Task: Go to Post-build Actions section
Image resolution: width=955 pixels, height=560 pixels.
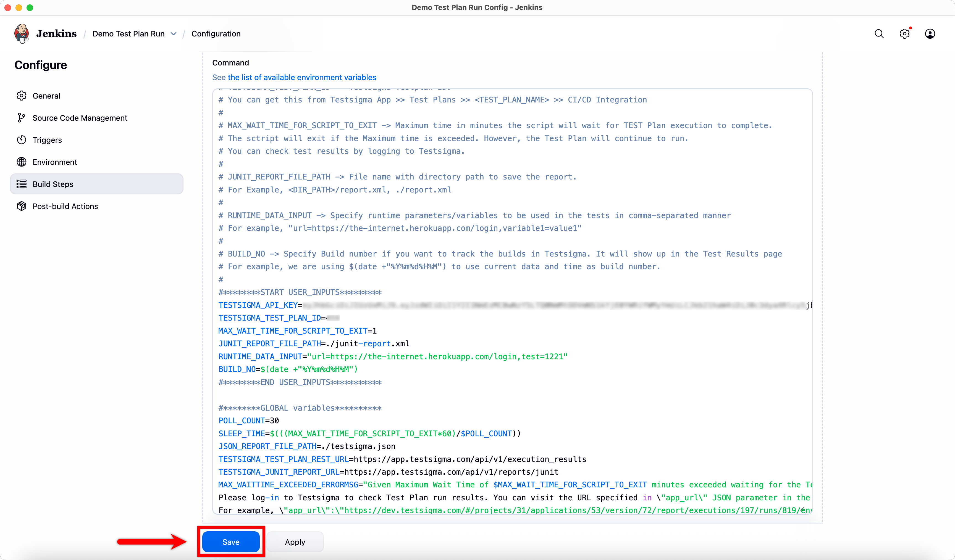Action: [x=65, y=206]
